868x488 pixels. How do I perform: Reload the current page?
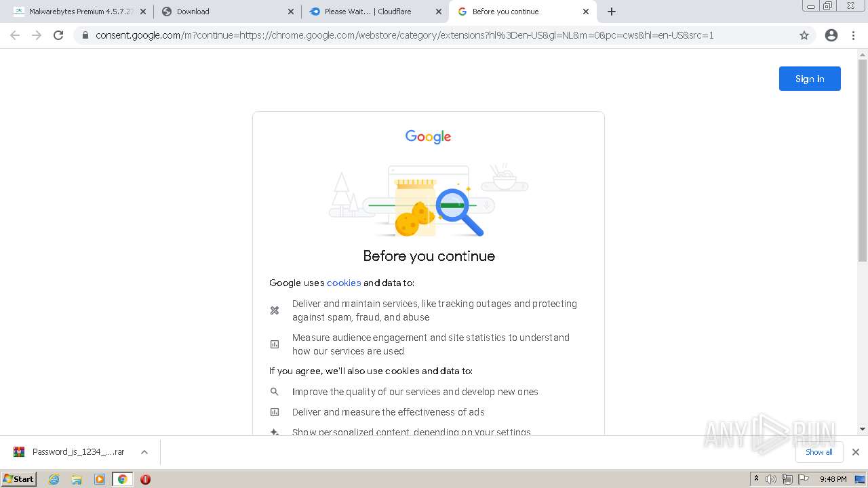point(58,35)
